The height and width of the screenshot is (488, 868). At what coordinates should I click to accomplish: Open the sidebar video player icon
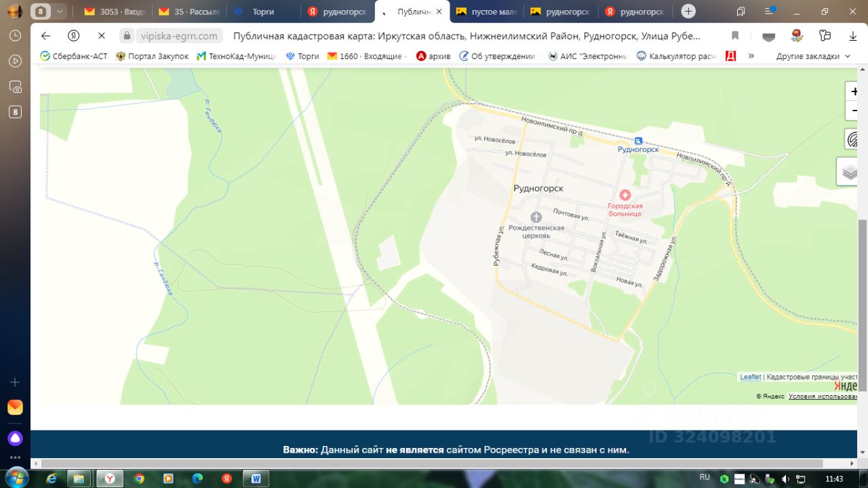pyautogui.click(x=15, y=61)
